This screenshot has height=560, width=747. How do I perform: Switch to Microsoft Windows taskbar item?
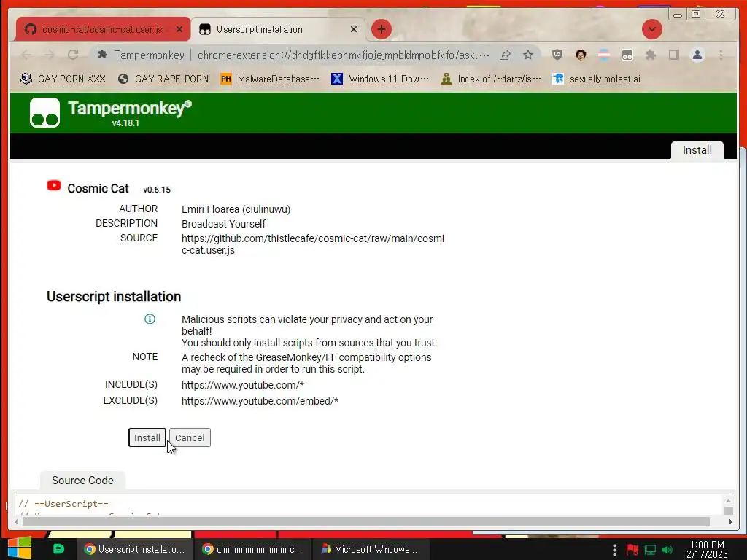371,549
